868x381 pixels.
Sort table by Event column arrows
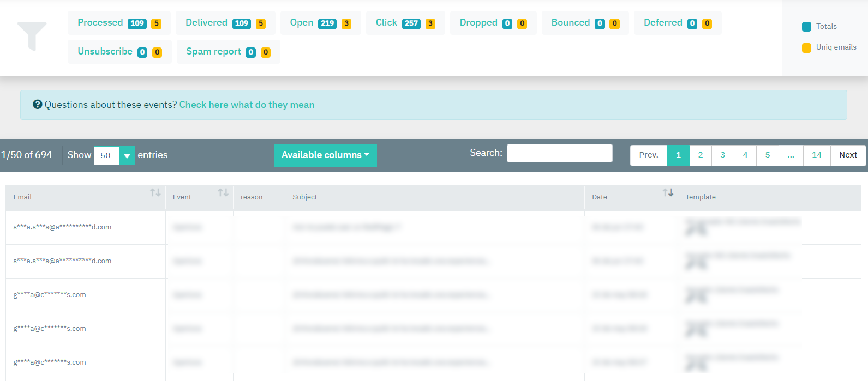tap(223, 193)
